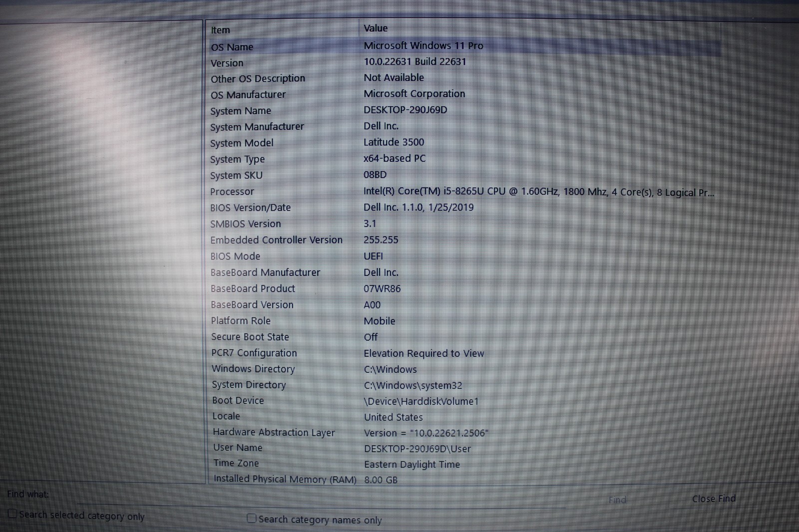
Task: Click the '07WR86' value
Action: pyautogui.click(x=382, y=288)
